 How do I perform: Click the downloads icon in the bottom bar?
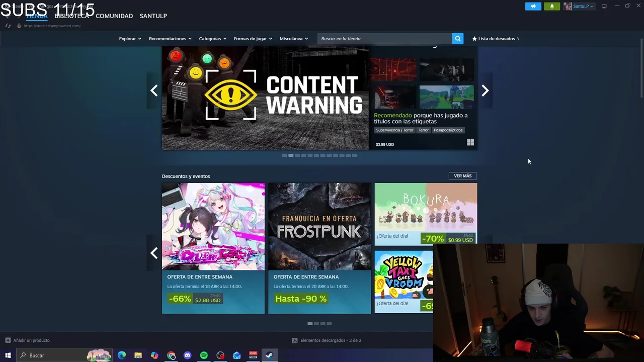click(295, 340)
